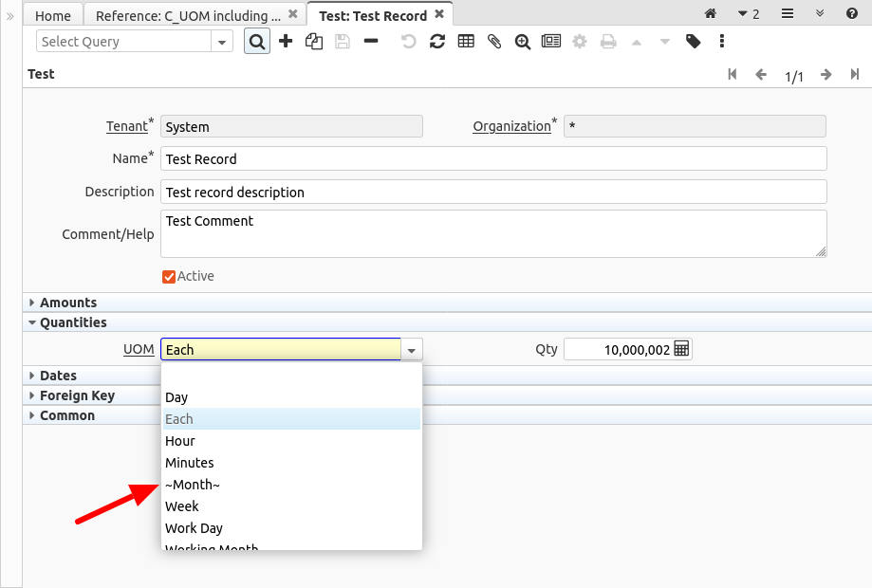
Task: Expand the Amounts section
Action: (67, 303)
